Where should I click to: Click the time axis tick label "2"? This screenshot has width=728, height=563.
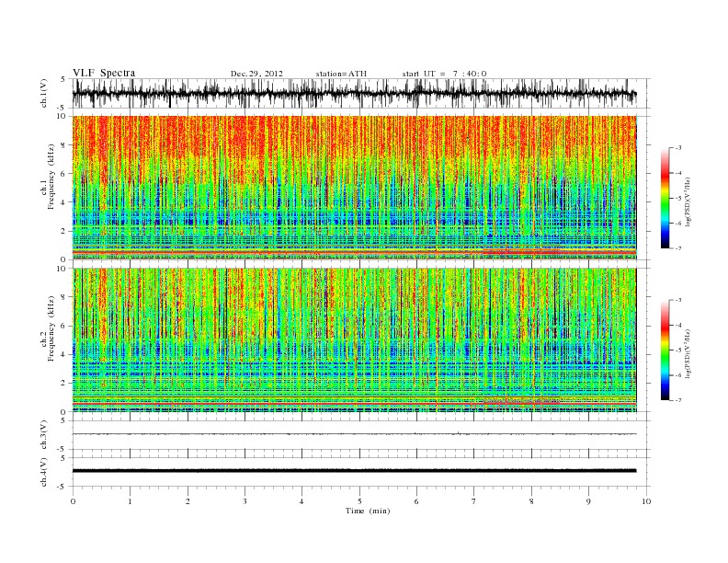pos(188,501)
